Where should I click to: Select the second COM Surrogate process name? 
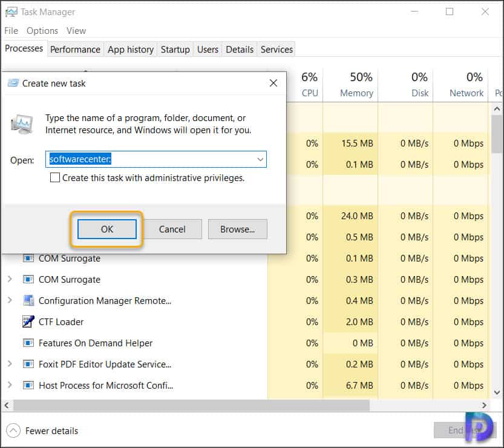(x=70, y=280)
